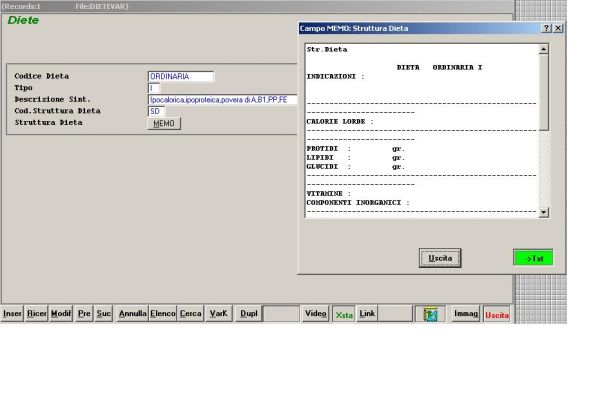Image resolution: width=600 pixels, height=394 pixels.
Task: Click the map picture icon in toolbar
Action: click(430, 314)
